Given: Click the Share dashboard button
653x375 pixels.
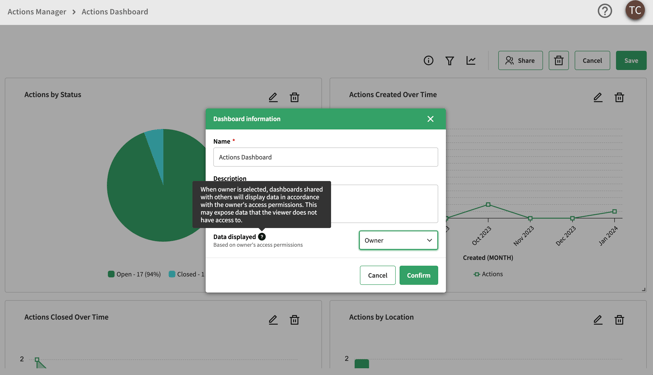Looking at the screenshot, I should 520,60.
